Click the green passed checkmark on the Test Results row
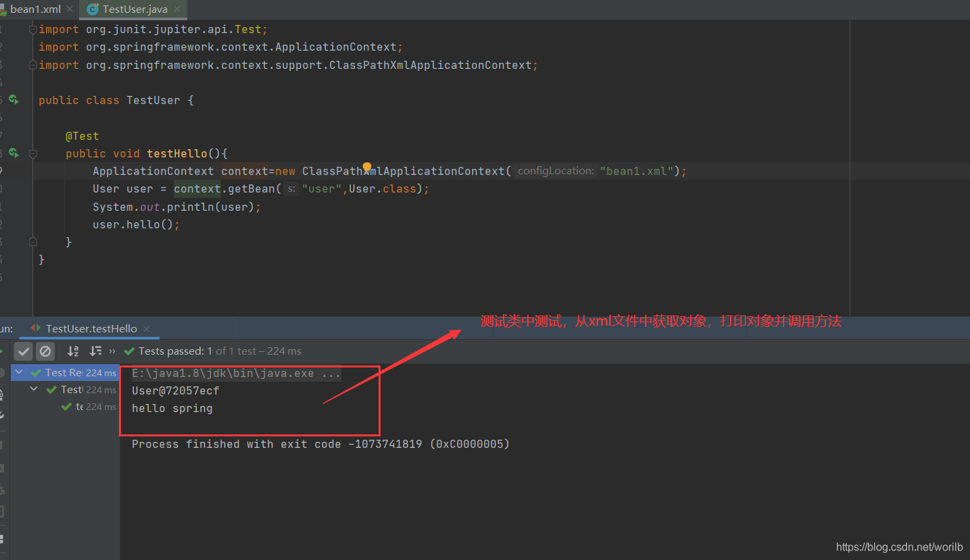 click(37, 373)
